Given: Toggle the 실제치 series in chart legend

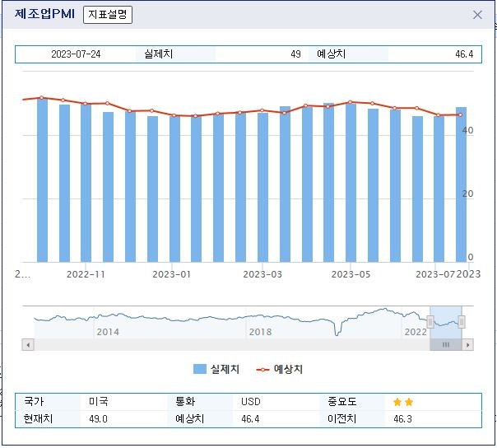Looking at the screenshot, I should point(216,369).
